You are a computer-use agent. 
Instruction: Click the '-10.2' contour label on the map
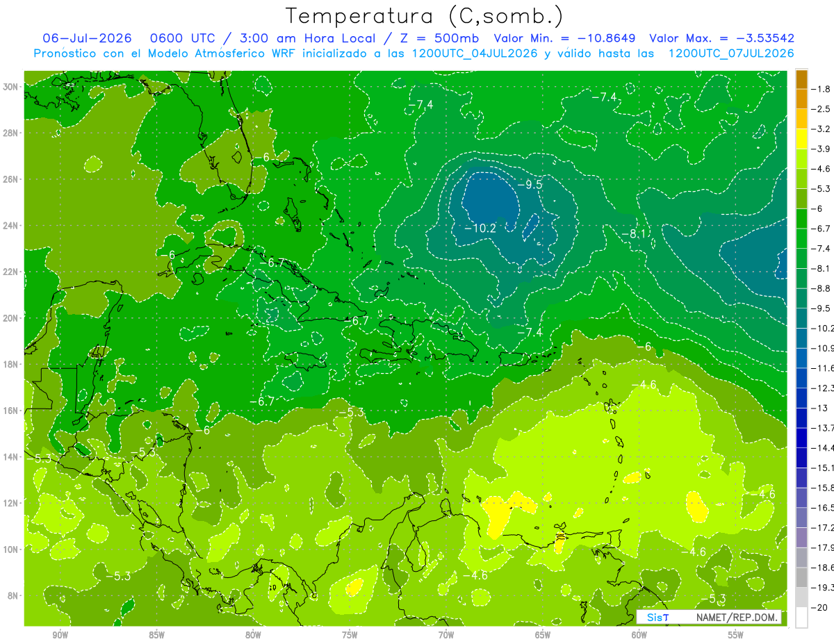[x=480, y=228]
